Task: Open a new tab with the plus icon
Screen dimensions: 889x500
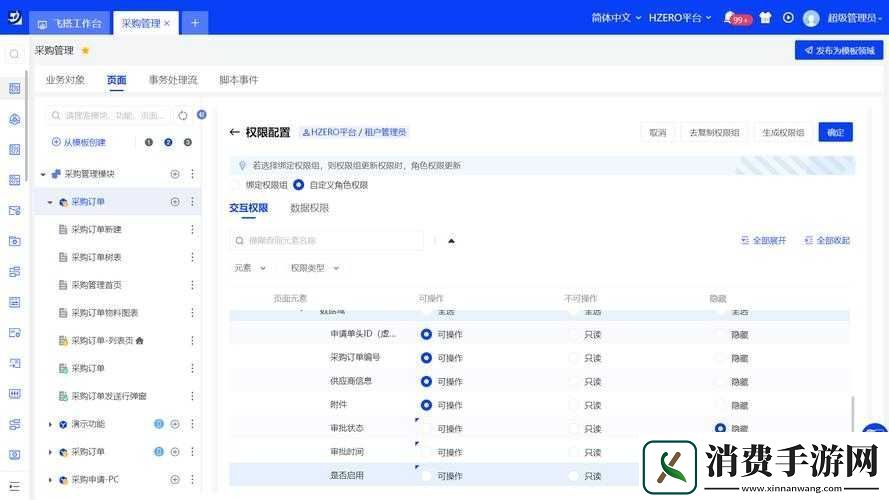Action: (x=194, y=23)
